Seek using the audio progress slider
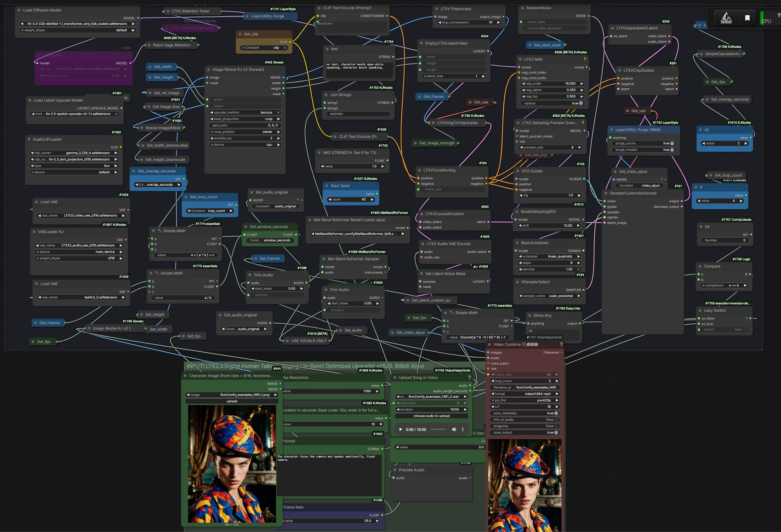Screen dimensions: 781x532 pos(438,429)
